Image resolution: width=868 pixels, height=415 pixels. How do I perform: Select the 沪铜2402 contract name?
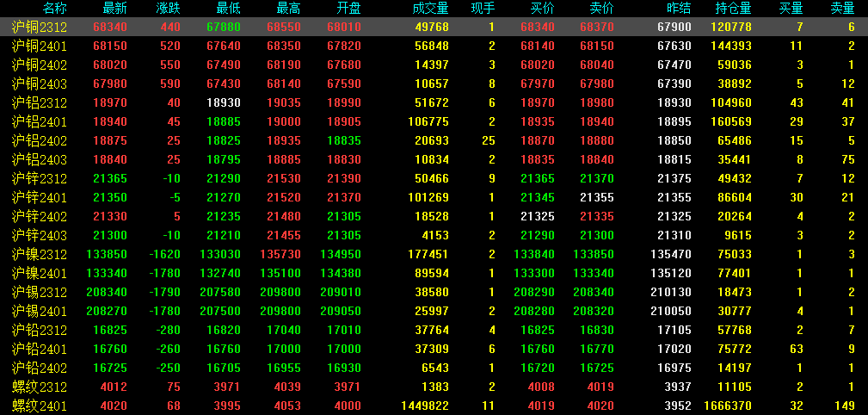(40, 65)
